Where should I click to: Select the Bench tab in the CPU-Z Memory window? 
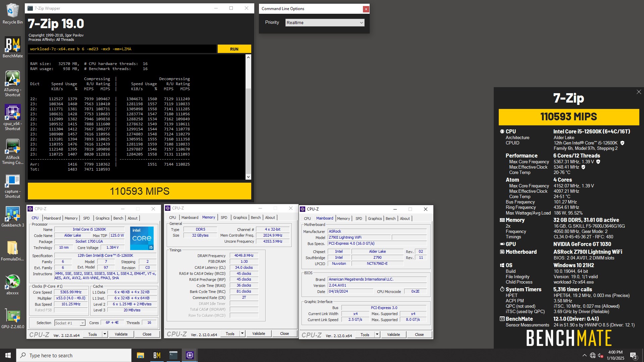click(256, 218)
